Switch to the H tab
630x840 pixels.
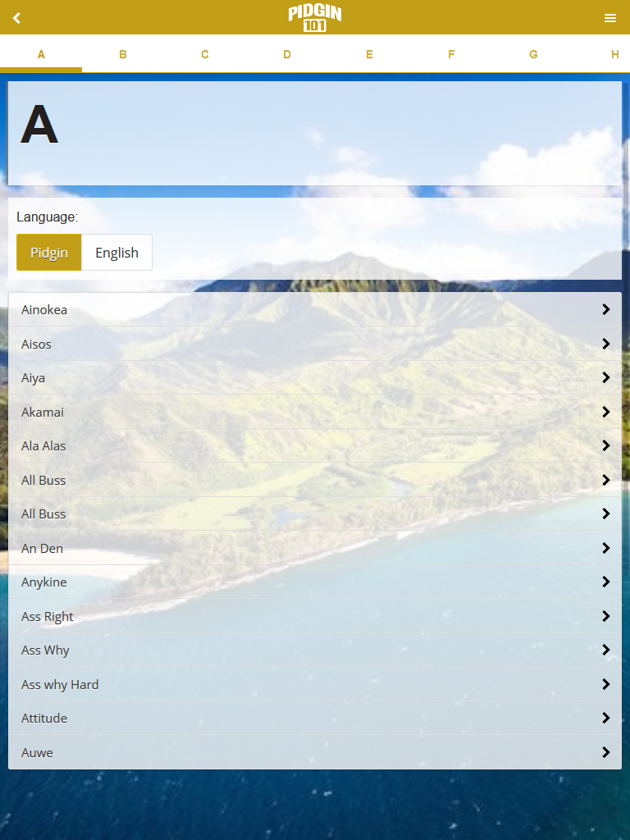[615, 54]
